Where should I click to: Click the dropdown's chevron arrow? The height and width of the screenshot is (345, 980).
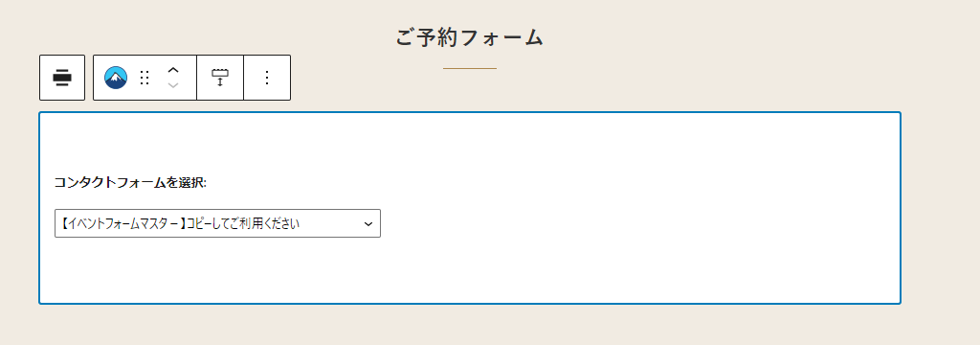(x=368, y=223)
